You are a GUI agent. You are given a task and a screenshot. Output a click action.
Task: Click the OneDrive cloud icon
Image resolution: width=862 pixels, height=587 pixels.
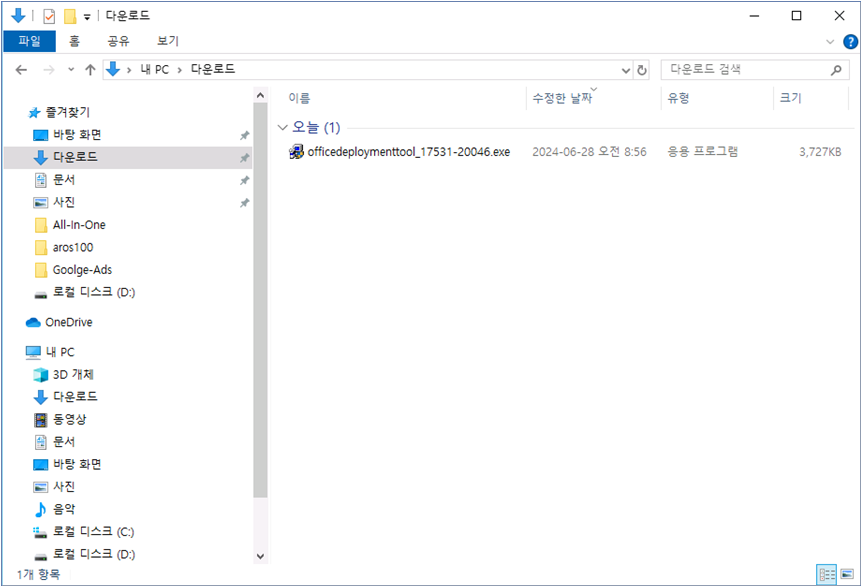[x=33, y=322]
